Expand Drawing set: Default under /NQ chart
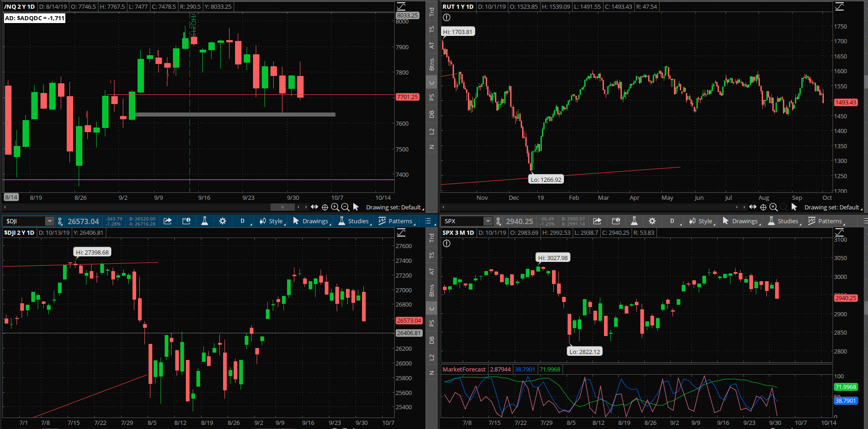This screenshot has width=868, height=429. (x=395, y=208)
